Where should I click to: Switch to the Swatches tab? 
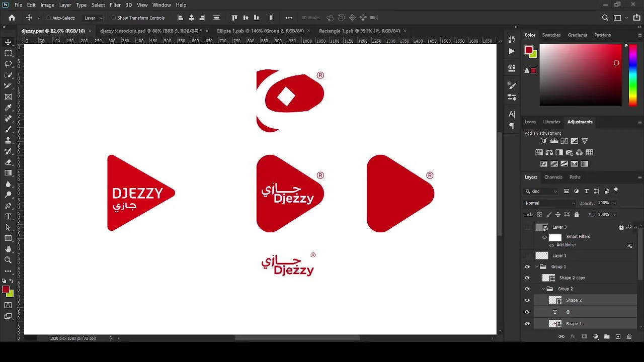(x=551, y=35)
